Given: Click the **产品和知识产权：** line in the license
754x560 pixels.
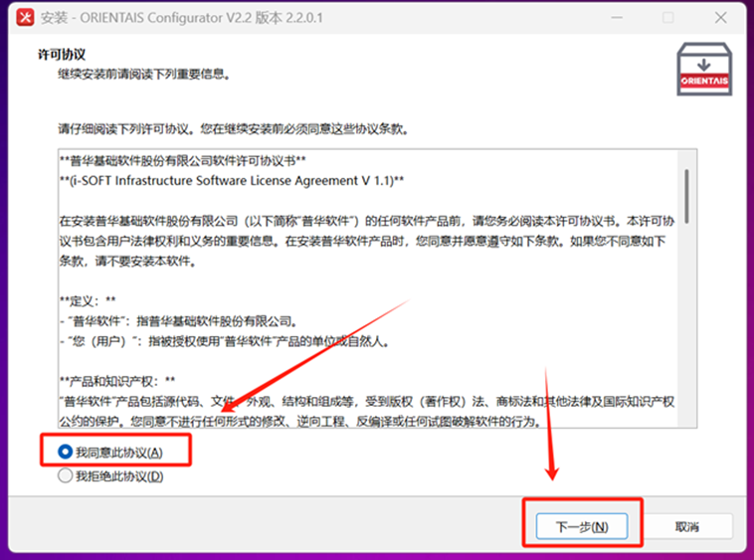Looking at the screenshot, I should (x=117, y=381).
